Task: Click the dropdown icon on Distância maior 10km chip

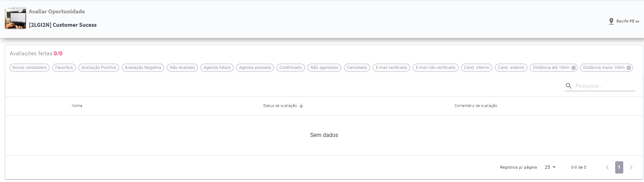Action: pos(629,68)
